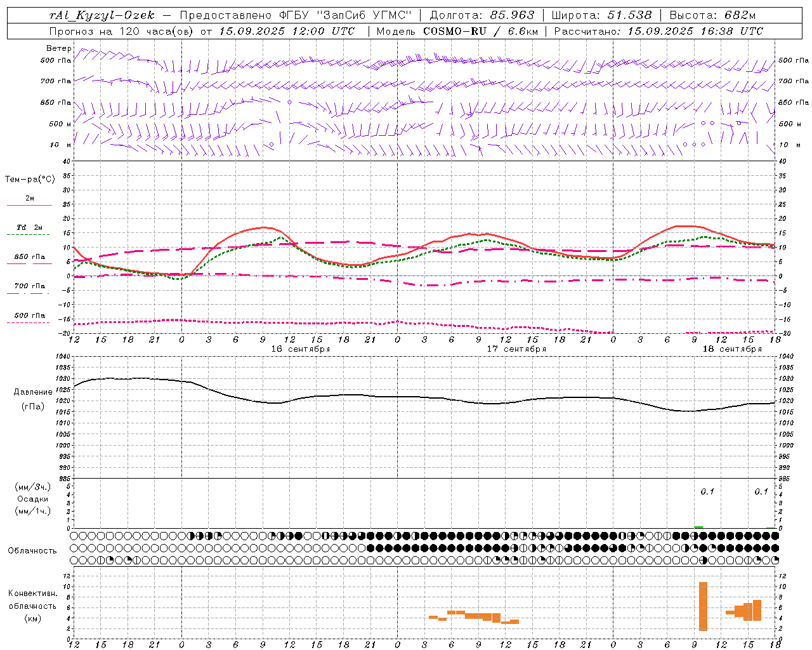This screenshot has width=812, height=650.
Task: Click the 'Долгота: 85.963' value
Action: click(482, 16)
